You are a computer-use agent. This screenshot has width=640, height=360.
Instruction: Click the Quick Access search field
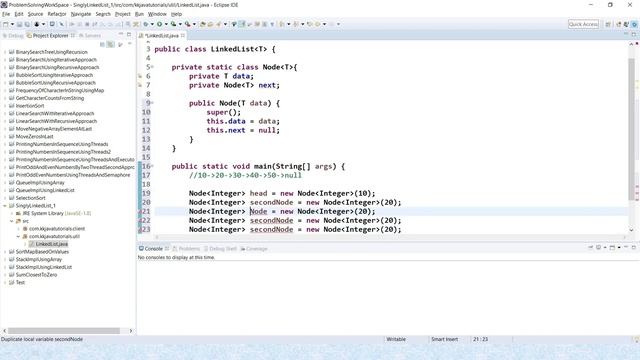click(583, 24)
